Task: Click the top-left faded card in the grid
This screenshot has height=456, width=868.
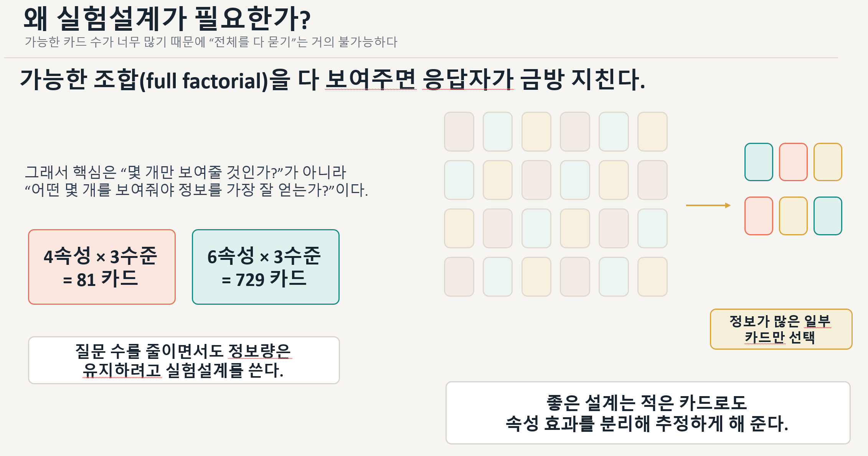Action: click(x=459, y=132)
